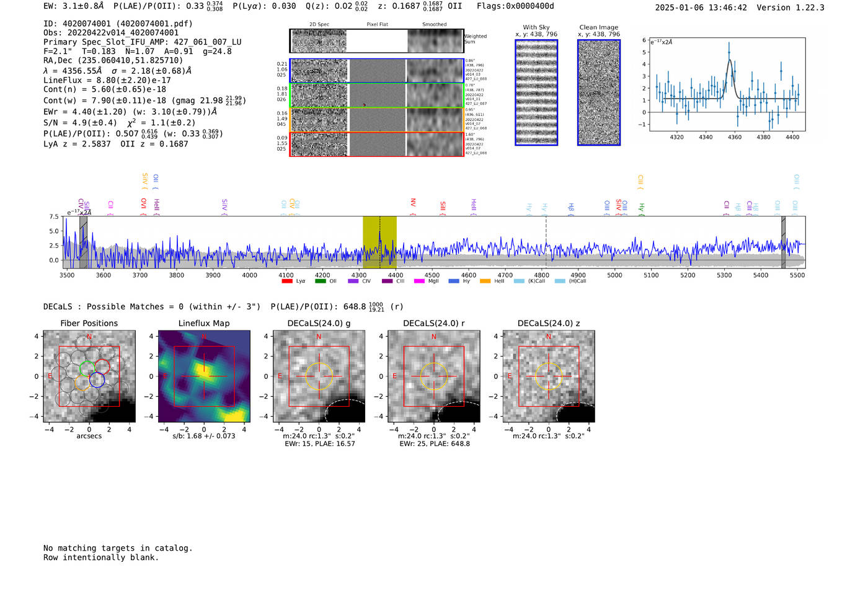Click the EWr: 25, PLAE: 648.8 caption
Viewport: 868px width, 591px height.
click(435, 444)
